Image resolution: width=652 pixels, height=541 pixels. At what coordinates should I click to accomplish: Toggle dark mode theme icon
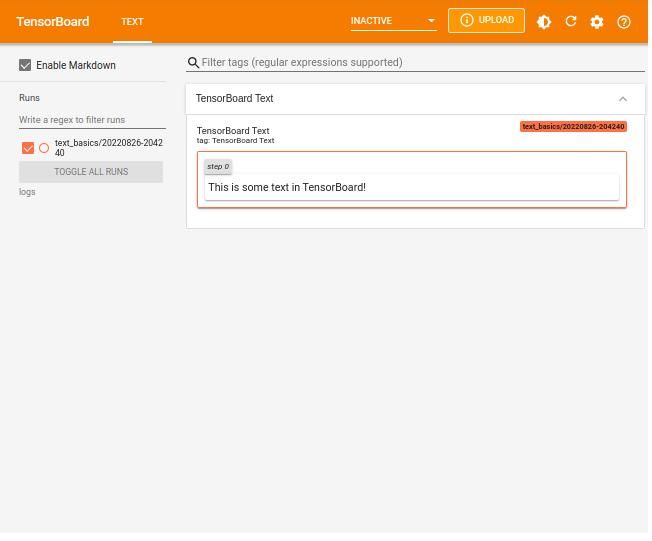pos(543,21)
